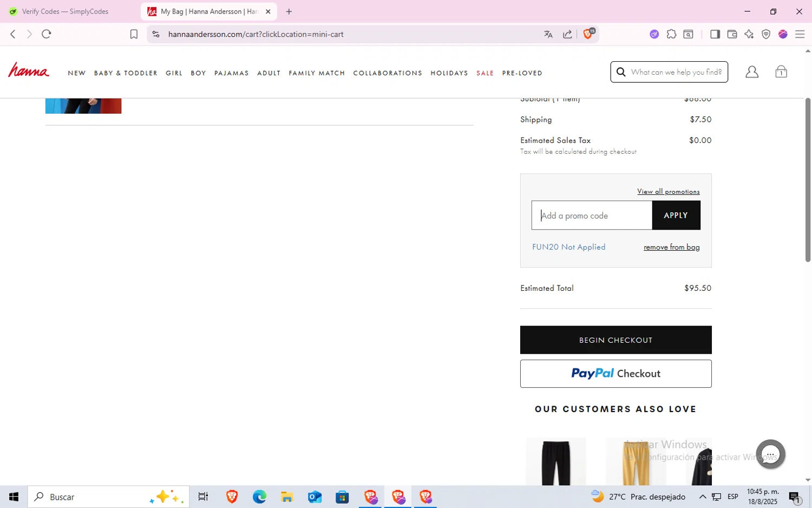
Task: Close the My Bag tab
Action: (x=268, y=11)
